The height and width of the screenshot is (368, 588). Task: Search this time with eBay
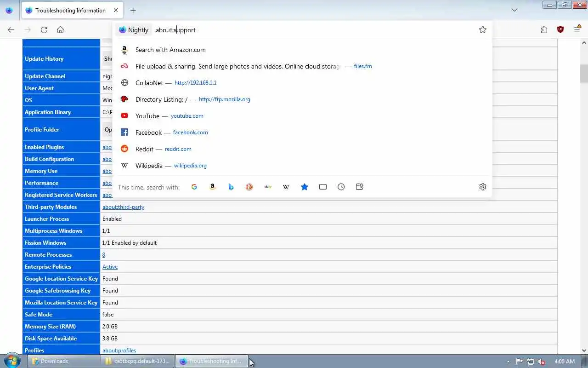(x=268, y=187)
